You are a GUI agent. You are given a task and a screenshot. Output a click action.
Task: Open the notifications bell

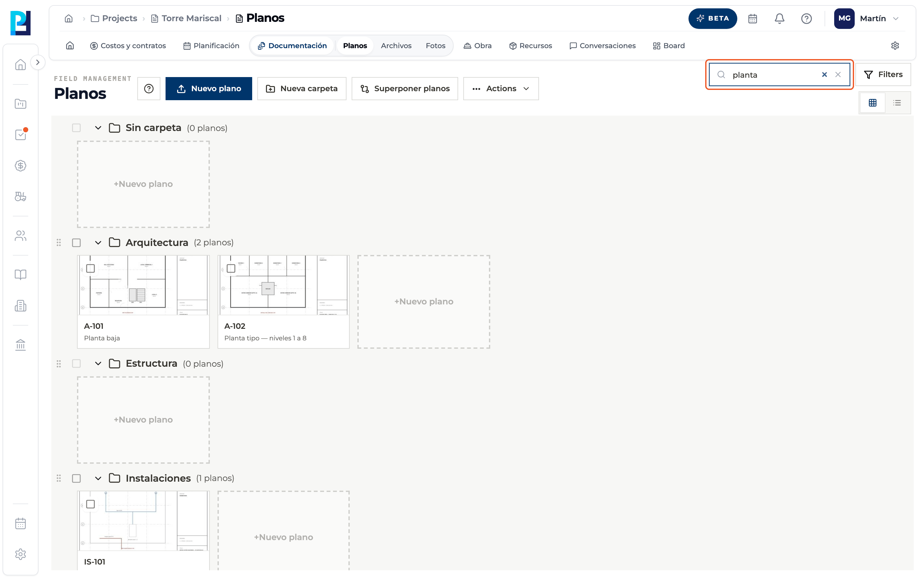(x=779, y=18)
